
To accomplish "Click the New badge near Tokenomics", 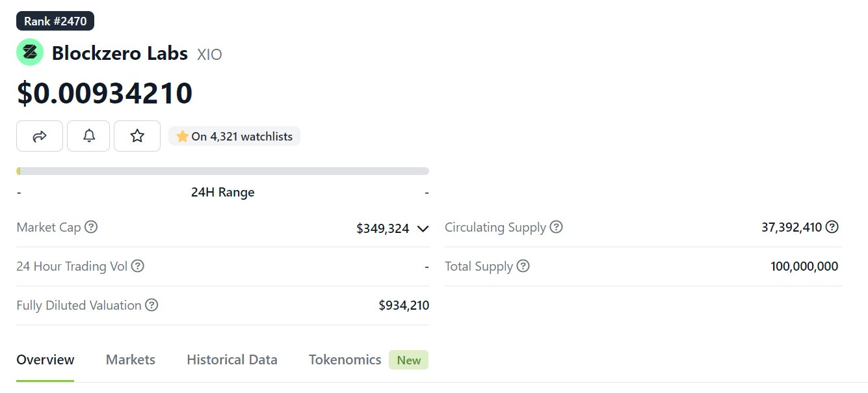I will point(409,360).
